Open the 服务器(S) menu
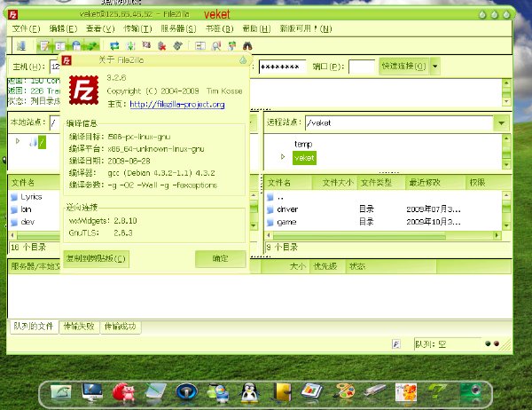 178,29
